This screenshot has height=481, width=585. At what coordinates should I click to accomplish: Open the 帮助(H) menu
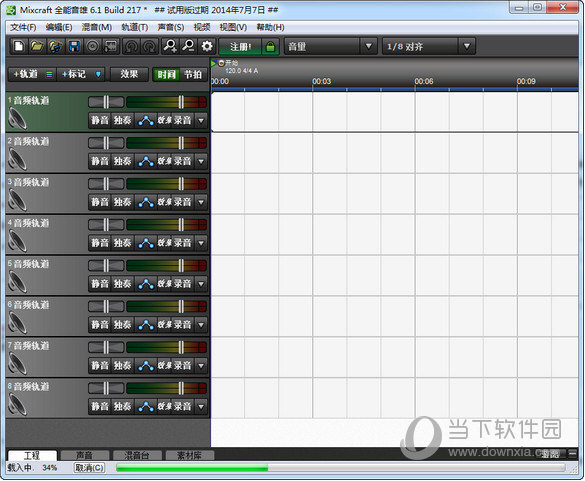270,27
